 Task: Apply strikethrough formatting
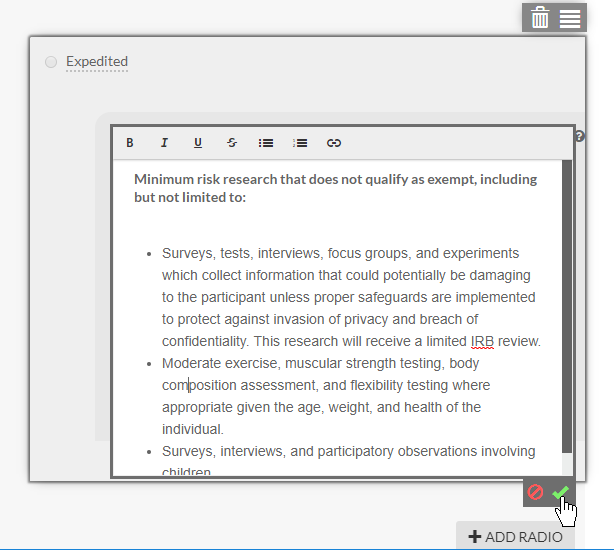click(x=232, y=143)
